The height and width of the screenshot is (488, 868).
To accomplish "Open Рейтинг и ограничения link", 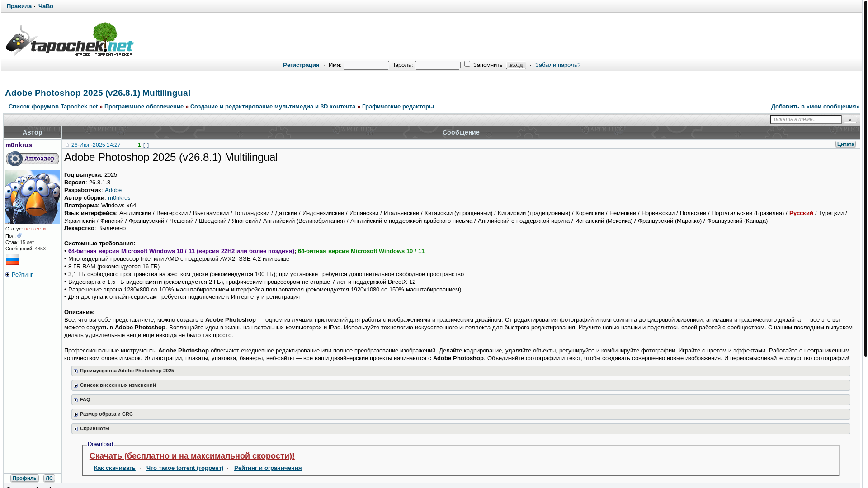I will 268,468.
